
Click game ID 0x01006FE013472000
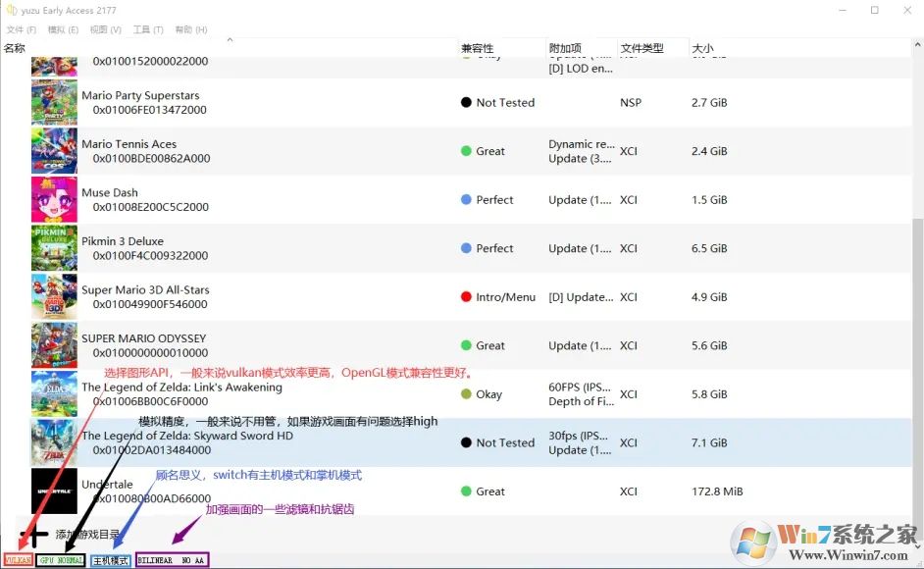click(150, 110)
